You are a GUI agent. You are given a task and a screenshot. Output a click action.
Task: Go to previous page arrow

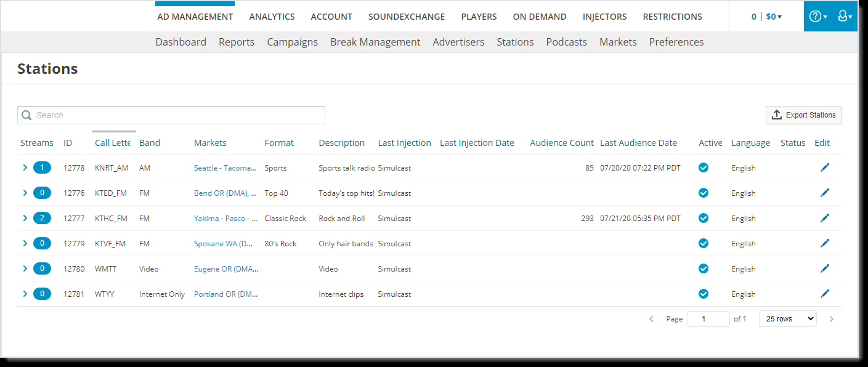click(x=652, y=319)
